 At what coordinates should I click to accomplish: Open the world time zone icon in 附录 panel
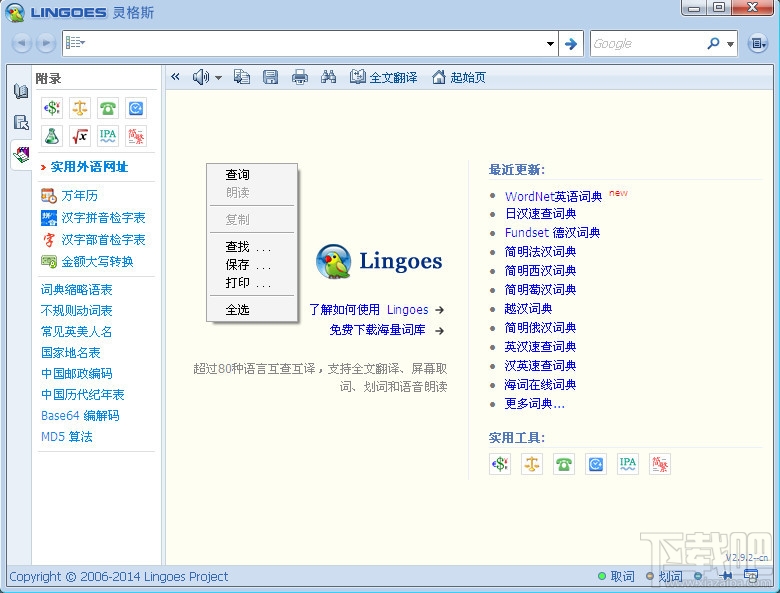coord(136,108)
